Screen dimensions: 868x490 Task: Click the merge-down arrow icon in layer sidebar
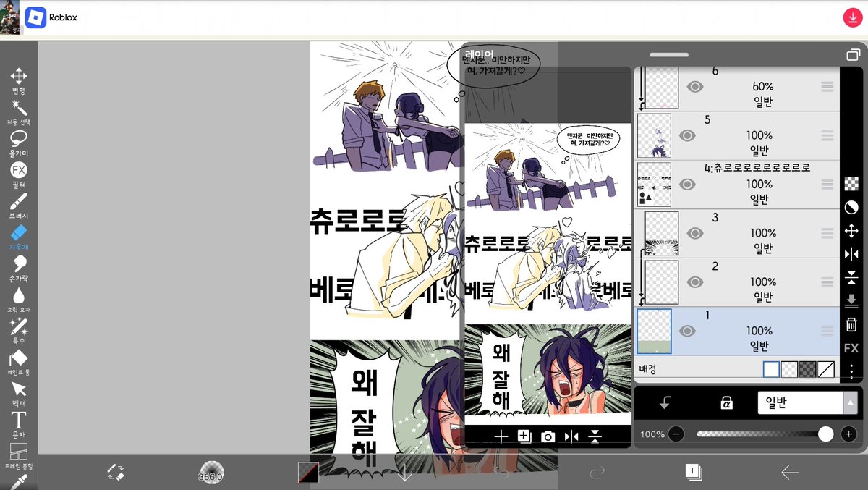coord(851,300)
